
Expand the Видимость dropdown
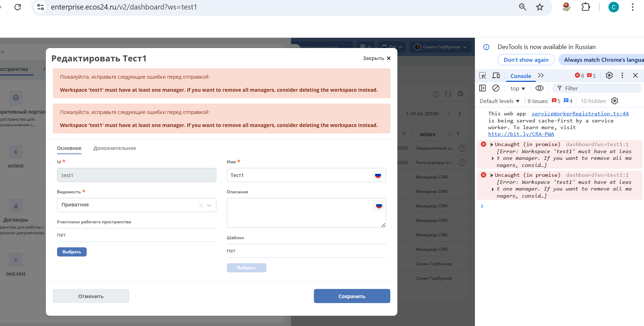(x=209, y=205)
